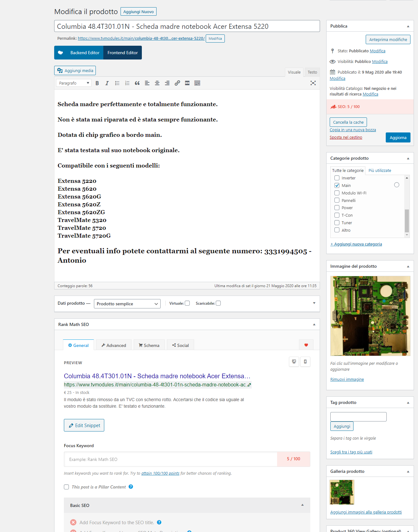418x532 pixels.
Task: Collapse the Categorie prodotto panel
Action: (x=408, y=158)
